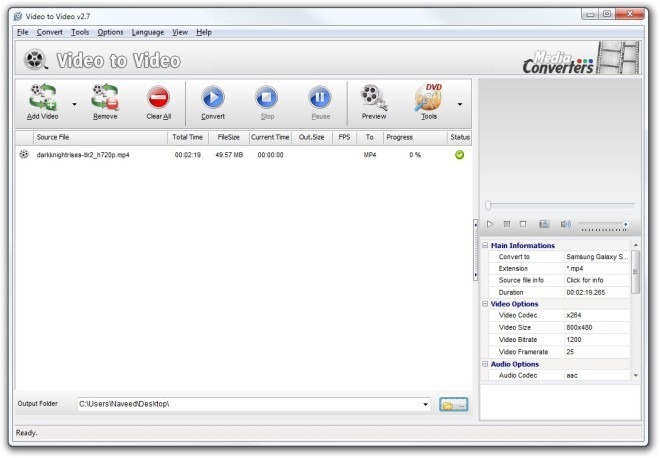Click the film icon beside darkknightrises file

pyautogui.click(x=24, y=154)
